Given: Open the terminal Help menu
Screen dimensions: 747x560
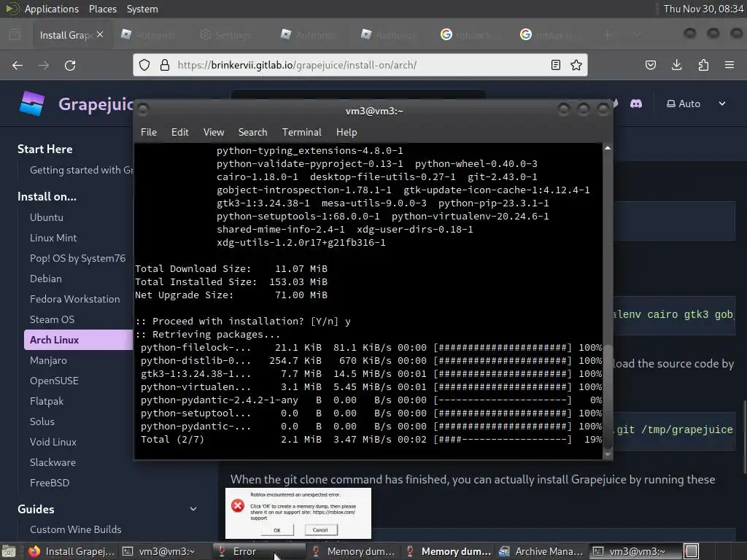Looking at the screenshot, I should click(347, 133).
